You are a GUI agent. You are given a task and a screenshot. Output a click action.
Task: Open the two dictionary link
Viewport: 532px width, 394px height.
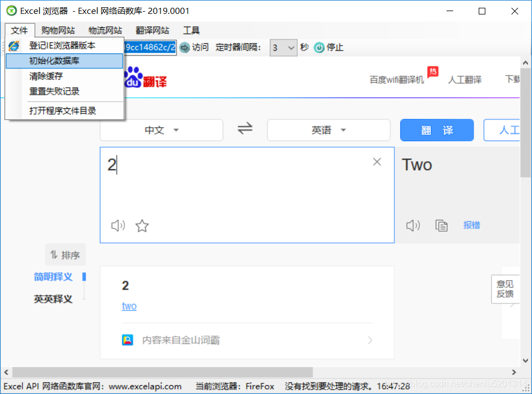(129, 306)
